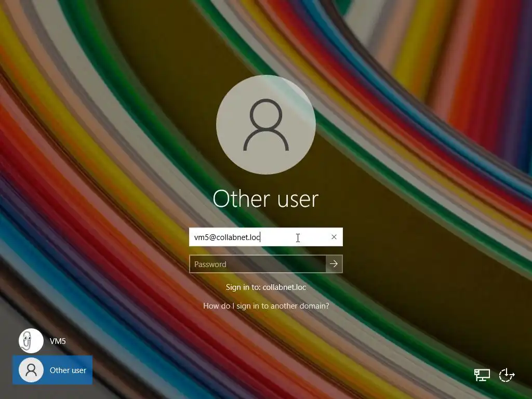
Task: Submit sign-in with the arrow button
Action: tap(334, 264)
